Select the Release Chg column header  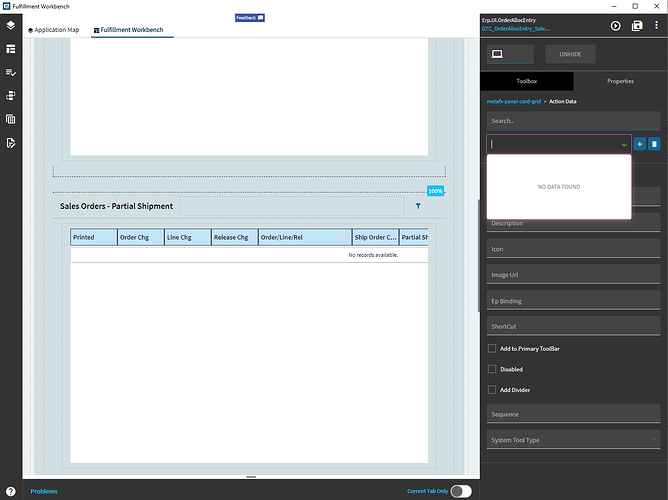coord(235,237)
